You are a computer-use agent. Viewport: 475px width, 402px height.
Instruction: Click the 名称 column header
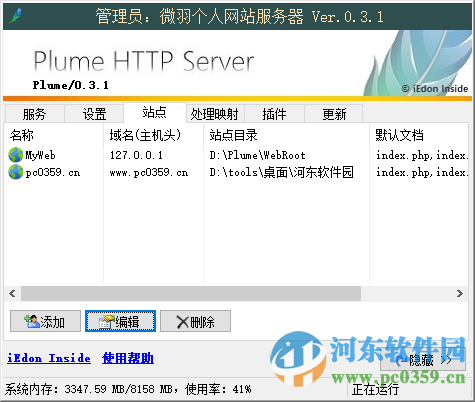[x=53, y=135]
